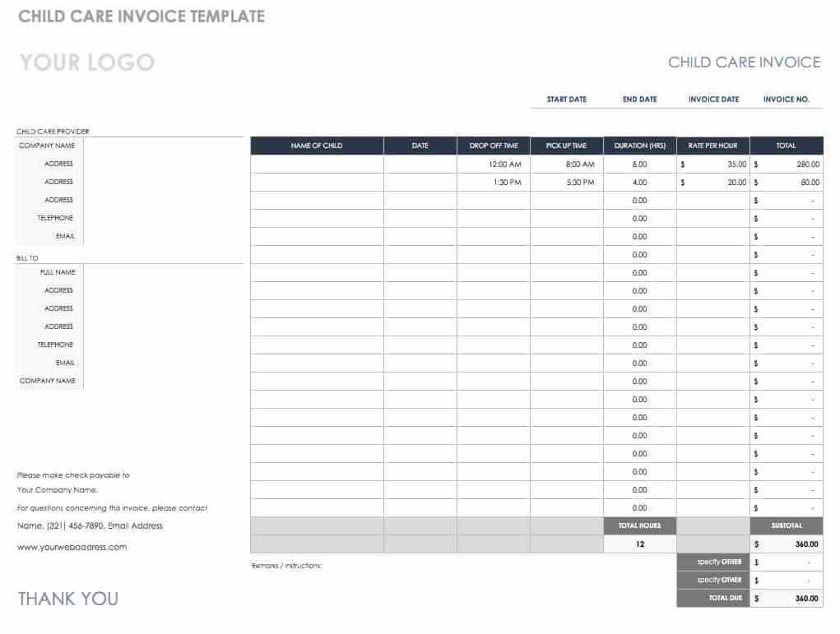Select the SUBTOTAL label cell
Image resolution: width=840 pixels, height=634 pixels.
786,525
